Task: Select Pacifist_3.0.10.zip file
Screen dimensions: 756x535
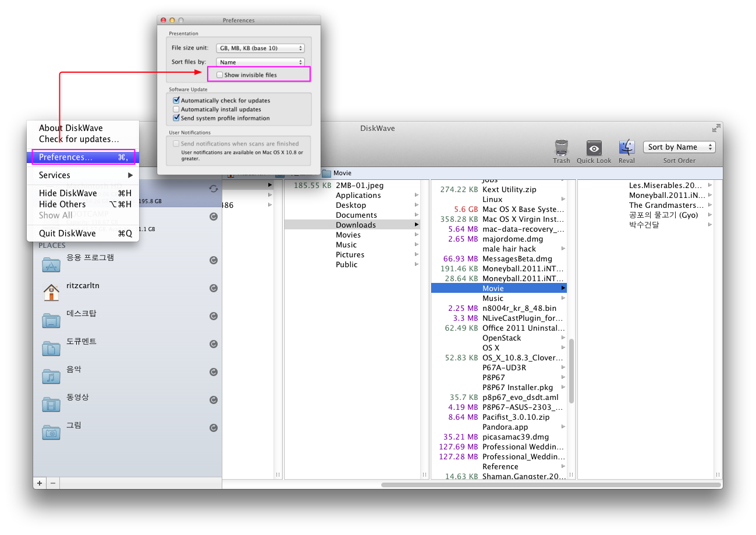Action: click(499, 417)
